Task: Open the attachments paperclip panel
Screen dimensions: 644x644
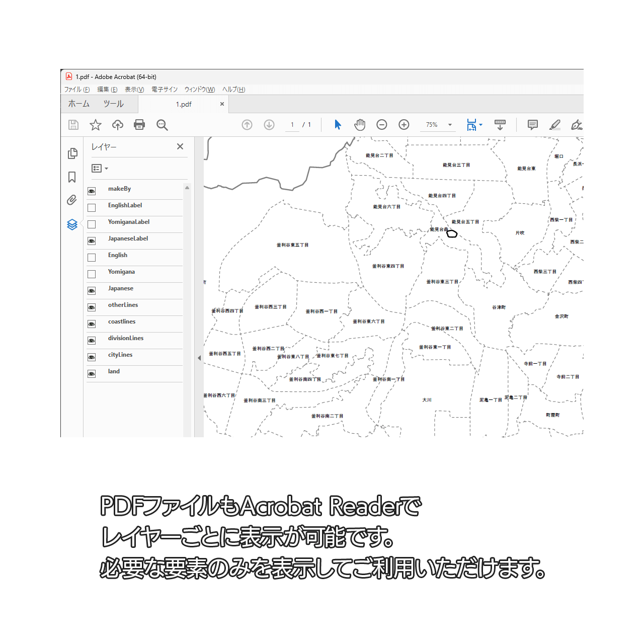Action: (72, 200)
